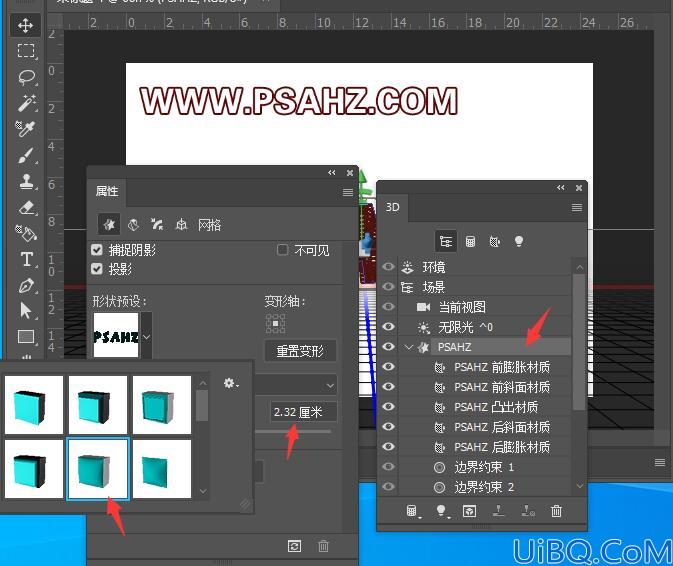This screenshot has width=673, height=566.
Task: Click the 重置变形 button
Action: tap(300, 351)
